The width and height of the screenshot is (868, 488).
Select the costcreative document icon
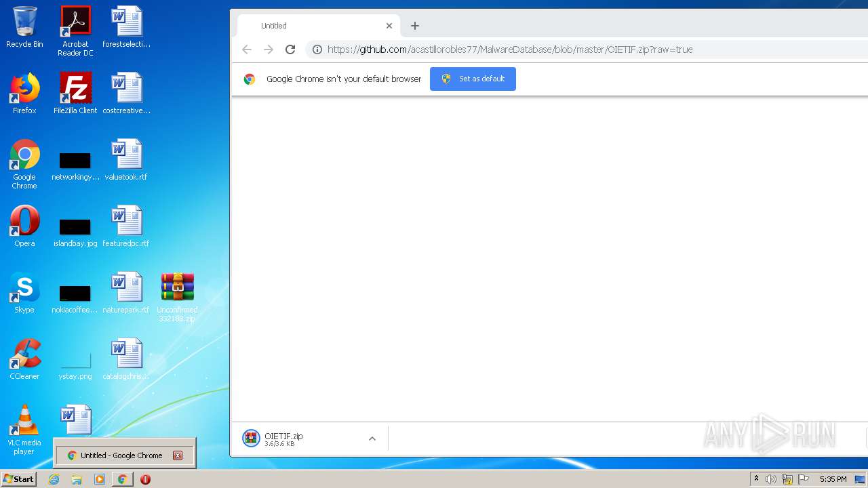(x=126, y=94)
